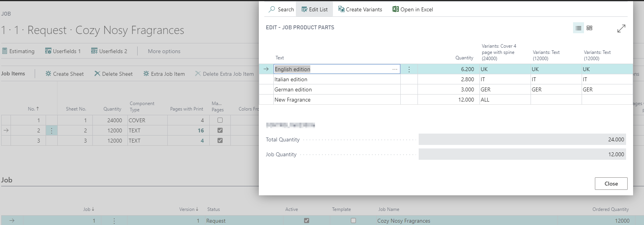Open the Userfields 1 menu
This screenshot has height=225, width=644.
point(63,51)
